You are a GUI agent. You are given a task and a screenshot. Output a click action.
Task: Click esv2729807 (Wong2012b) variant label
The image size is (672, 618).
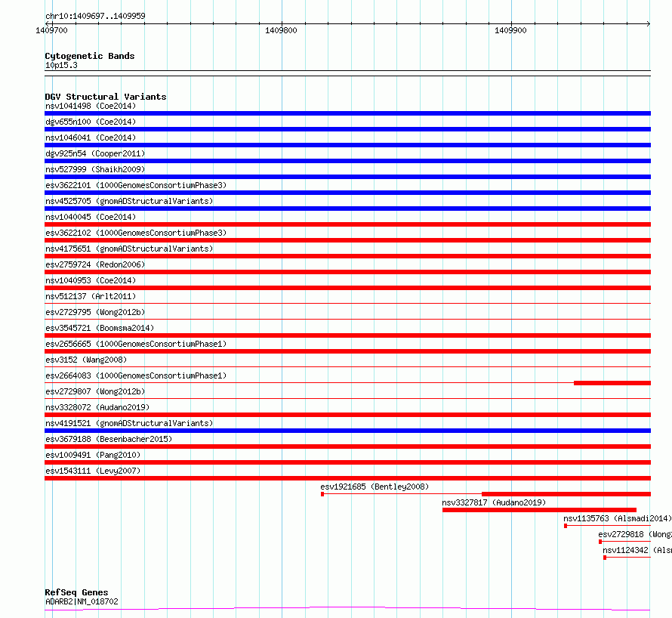(x=95, y=391)
